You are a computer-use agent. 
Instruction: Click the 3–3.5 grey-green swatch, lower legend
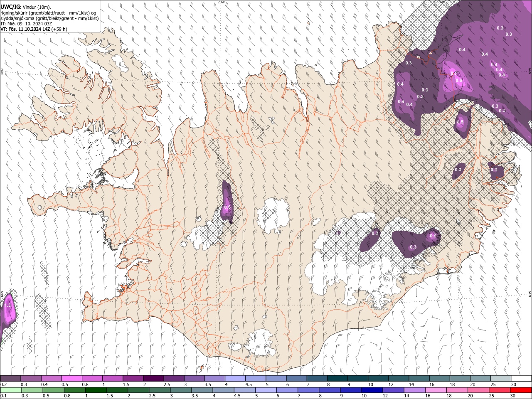tap(181, 390)
